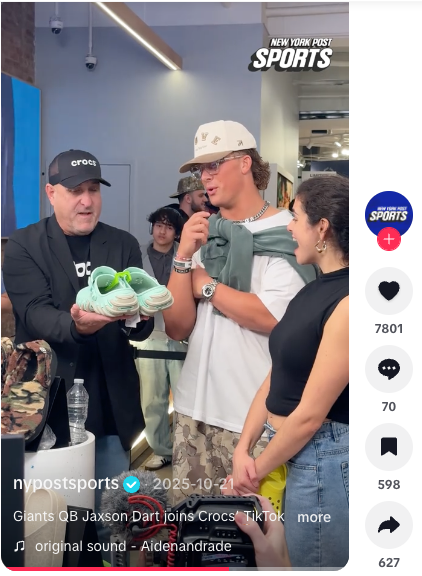Screen dimensions: 422x576
Task: Click the 2025-10-21 post date
Action: click(x=193, y=484)
